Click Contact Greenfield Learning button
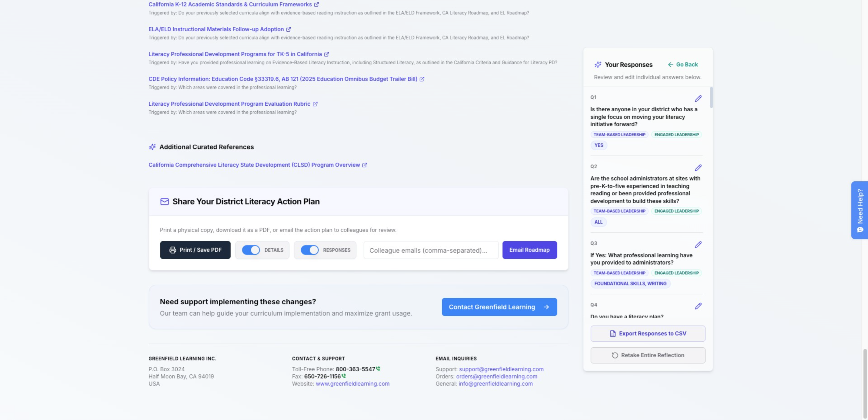 pos(499,307)
